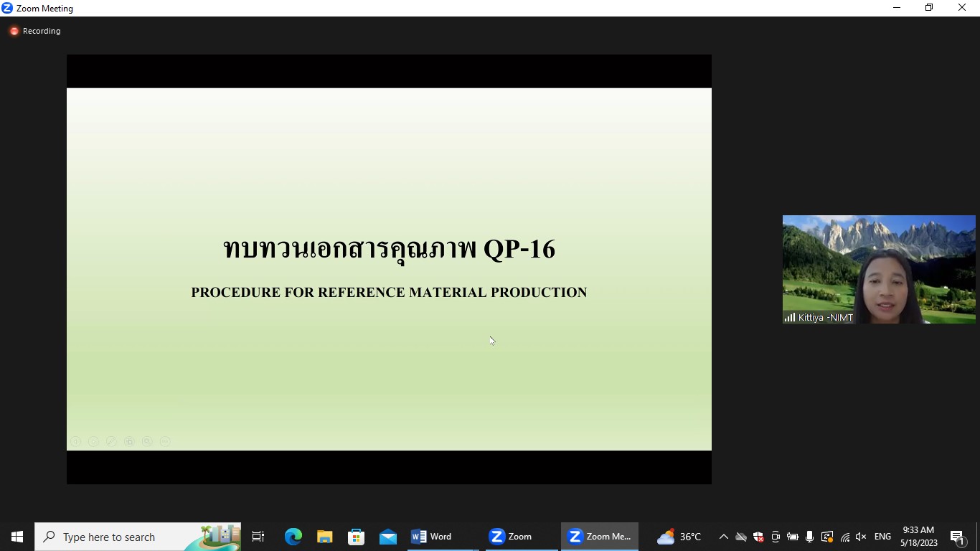This screenshot has height=551, width=980.
Task: Toggle the muted speaker volume icon
Action: (x=861, y=537)
